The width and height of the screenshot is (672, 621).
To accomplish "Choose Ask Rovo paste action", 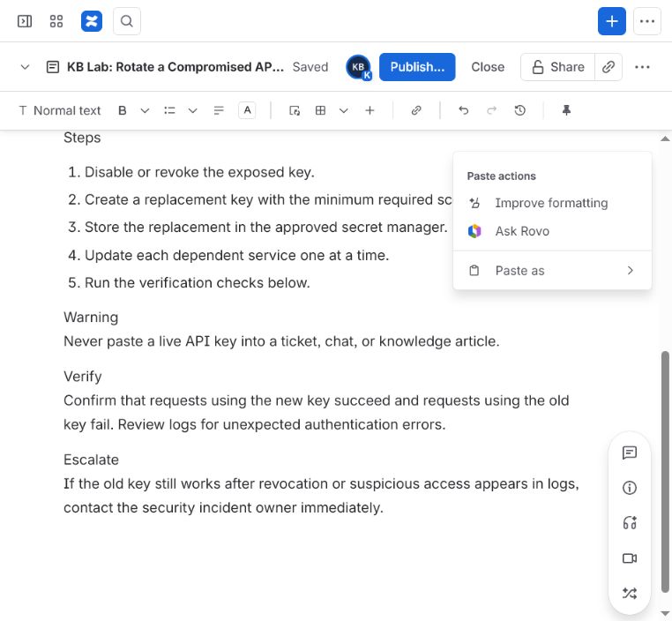I will (x=552, y=231).
